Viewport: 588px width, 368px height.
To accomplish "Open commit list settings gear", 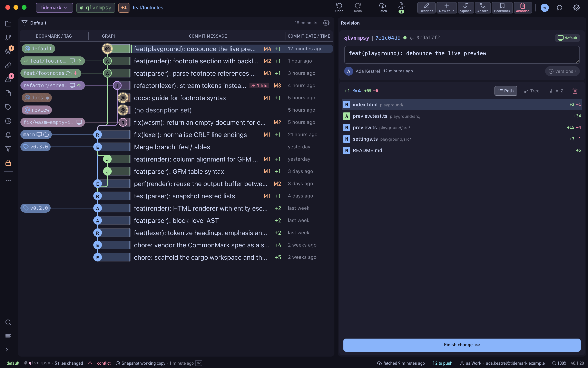I will pos(326,23).
